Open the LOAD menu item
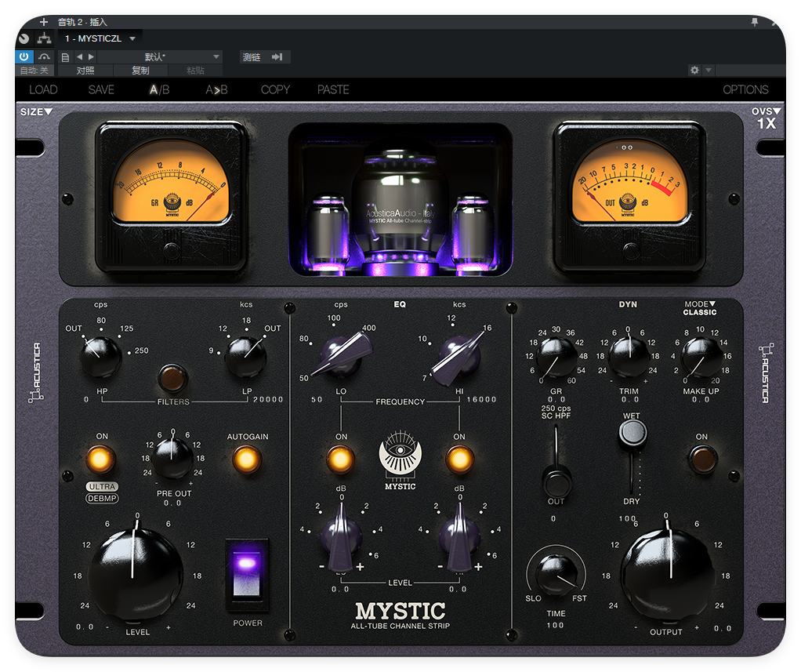Screen dimensions: 801x672 point(43,89)
